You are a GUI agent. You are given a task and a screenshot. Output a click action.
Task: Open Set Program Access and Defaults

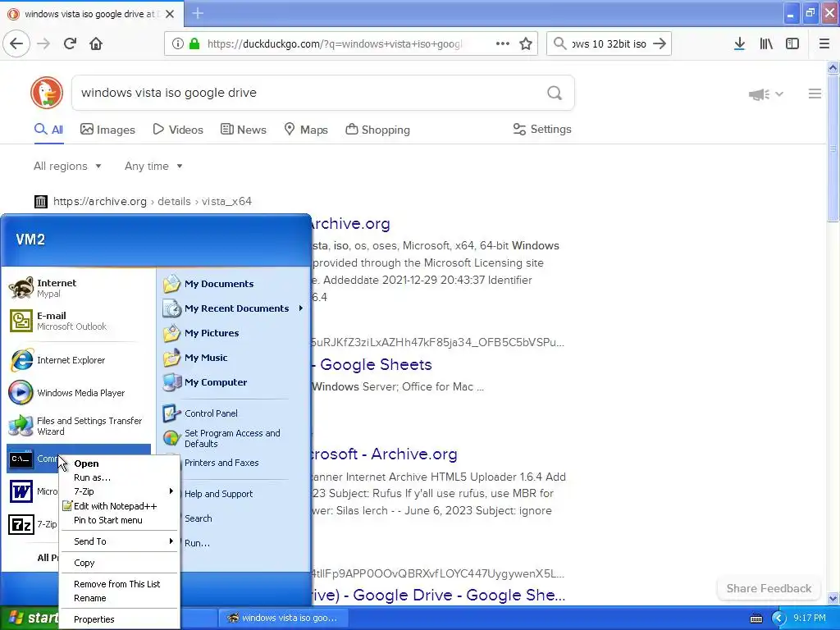232,438
